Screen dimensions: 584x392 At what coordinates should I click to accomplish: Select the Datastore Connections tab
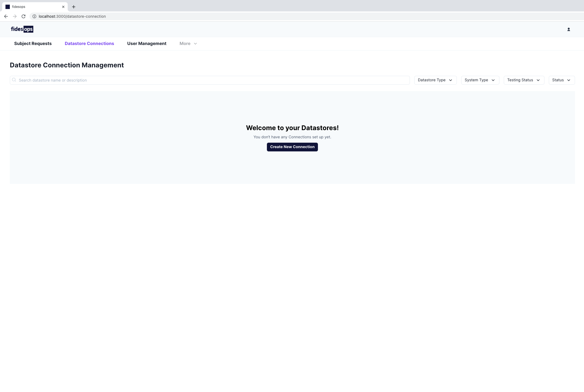[x=89, y=44]
